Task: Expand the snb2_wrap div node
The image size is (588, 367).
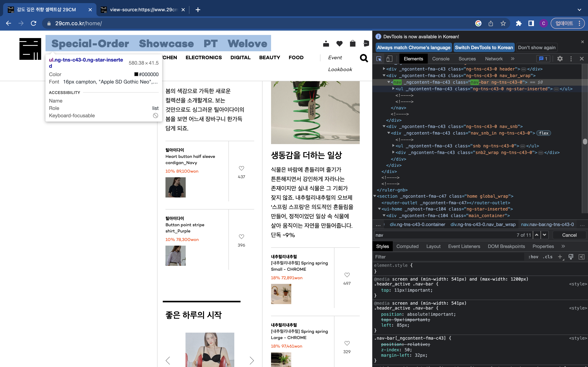Action: point(393,152)
